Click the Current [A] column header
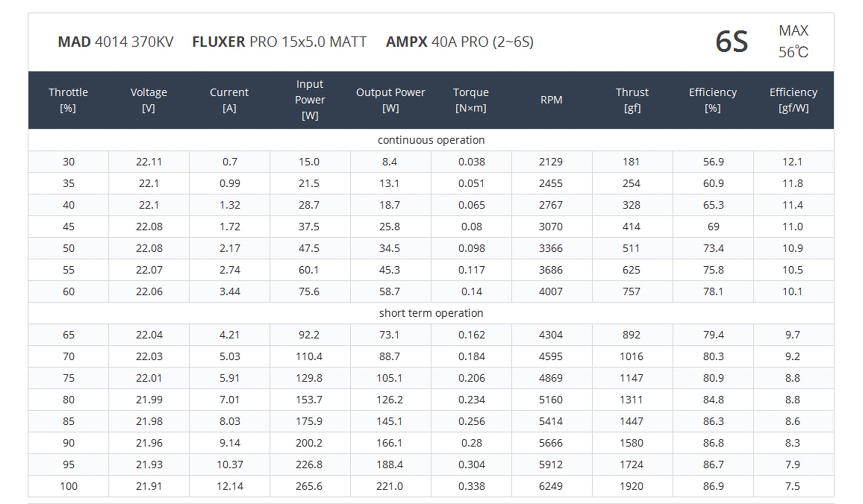Viewport: 863px width, 504px height. pos(229,100)
